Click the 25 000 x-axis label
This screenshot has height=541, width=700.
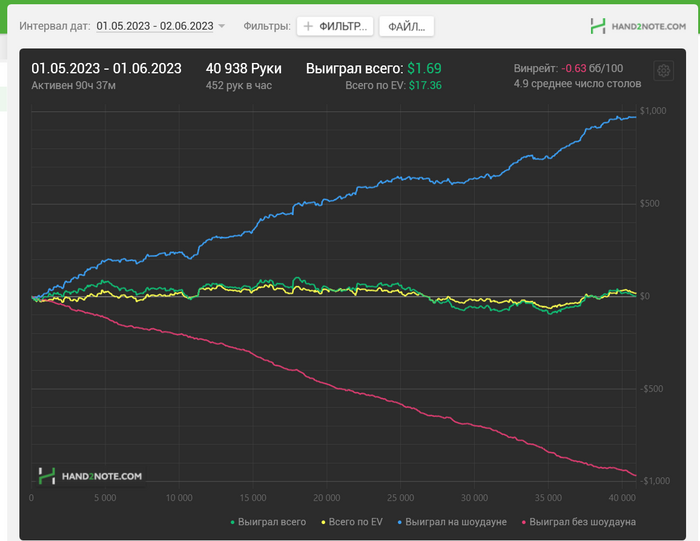[400, 498]
